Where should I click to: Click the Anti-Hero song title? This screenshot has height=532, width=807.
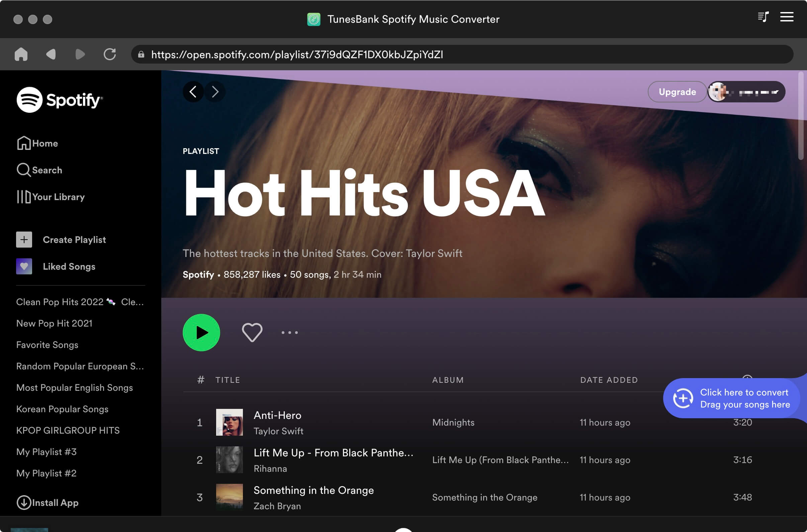coord(277,415)
